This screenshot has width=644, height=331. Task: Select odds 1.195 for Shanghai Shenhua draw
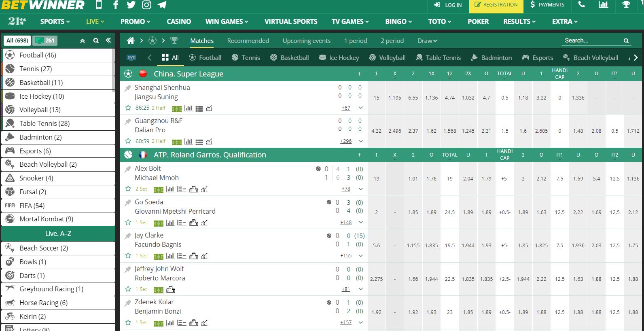point(395,98)
